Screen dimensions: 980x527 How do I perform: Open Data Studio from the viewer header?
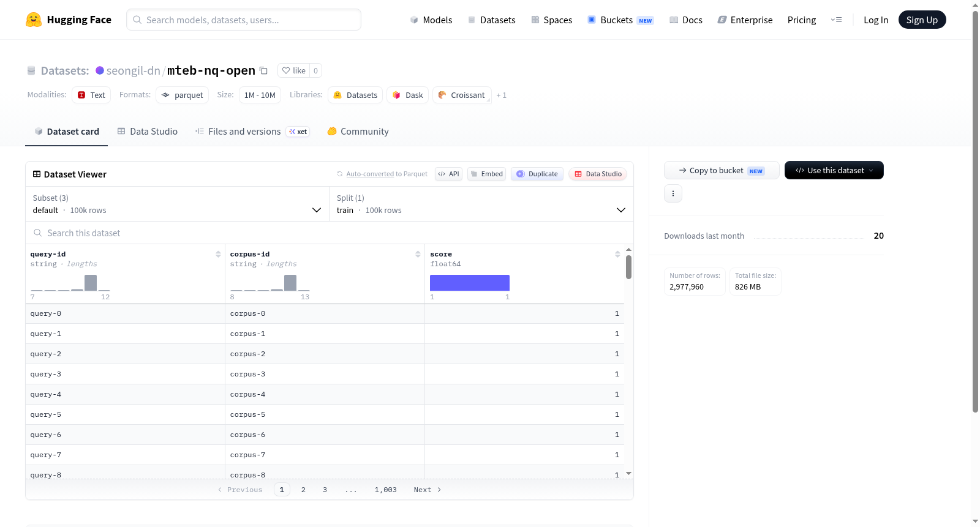pos(598,174)
